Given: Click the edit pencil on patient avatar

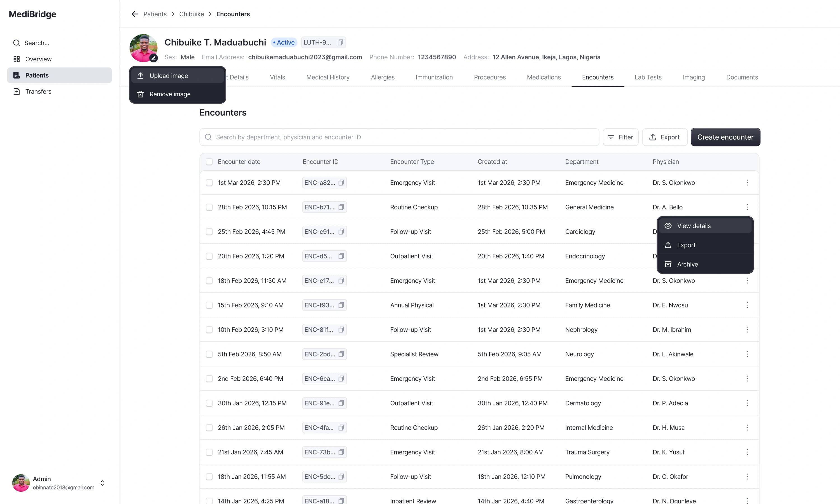Looking at the screenshot, I should point(153,58).
